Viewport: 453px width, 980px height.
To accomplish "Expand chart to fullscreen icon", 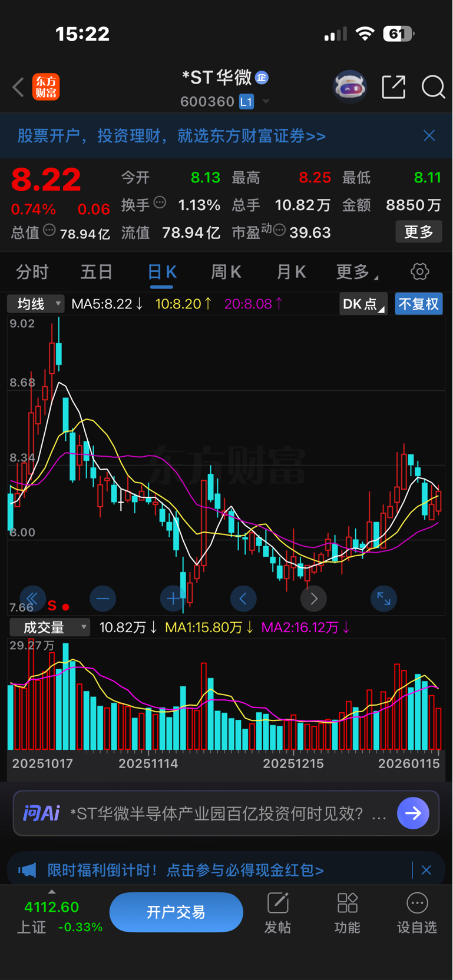I will (383, 599).
